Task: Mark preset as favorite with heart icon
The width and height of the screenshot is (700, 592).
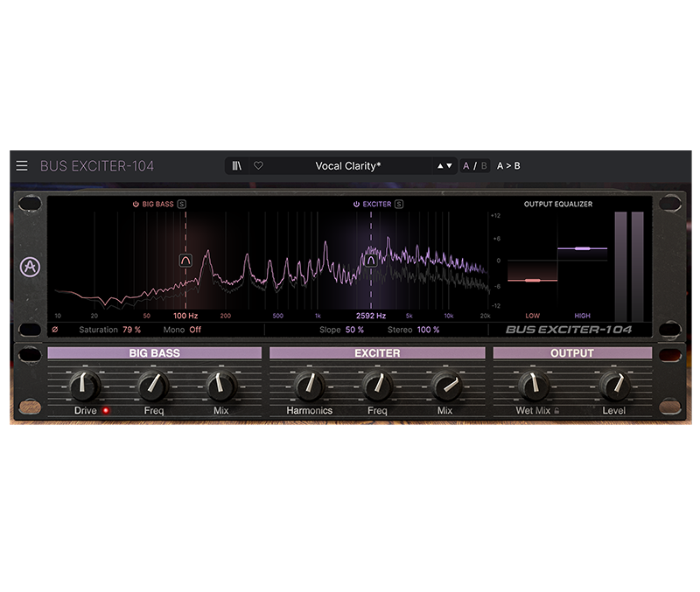Action: 258,165
